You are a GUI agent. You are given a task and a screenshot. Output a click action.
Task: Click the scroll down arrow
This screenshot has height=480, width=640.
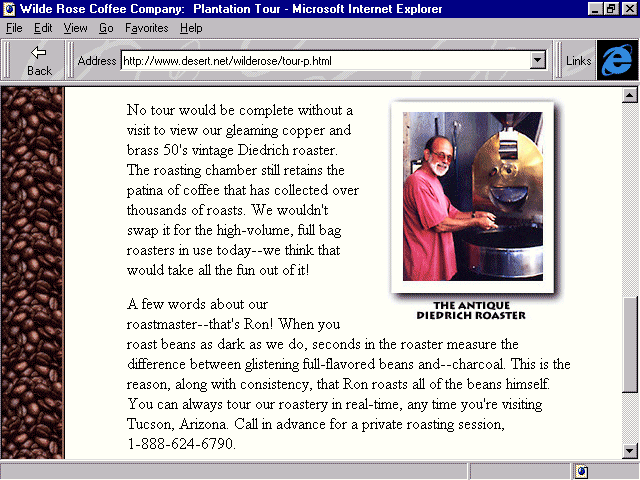[x=630, y=451]
